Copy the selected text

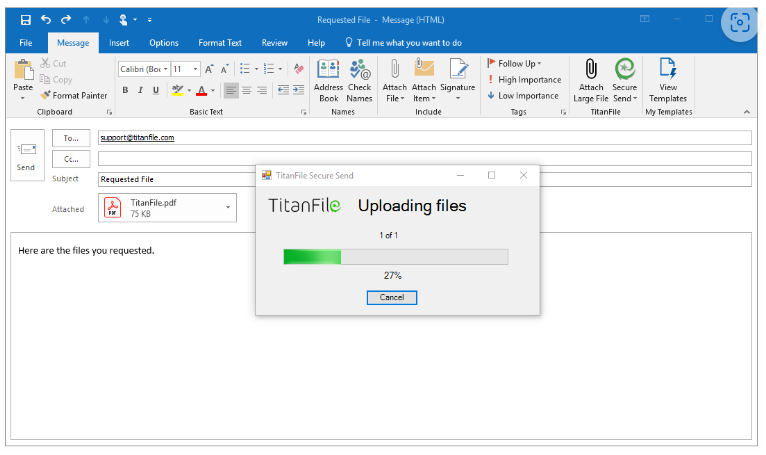coord(56,80)
